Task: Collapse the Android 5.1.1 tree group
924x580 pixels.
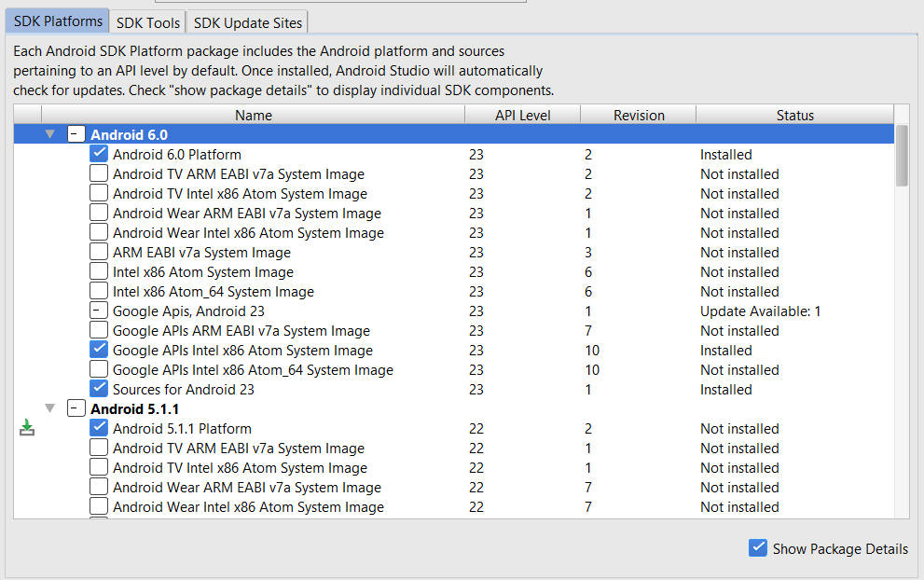Action: 50,408
